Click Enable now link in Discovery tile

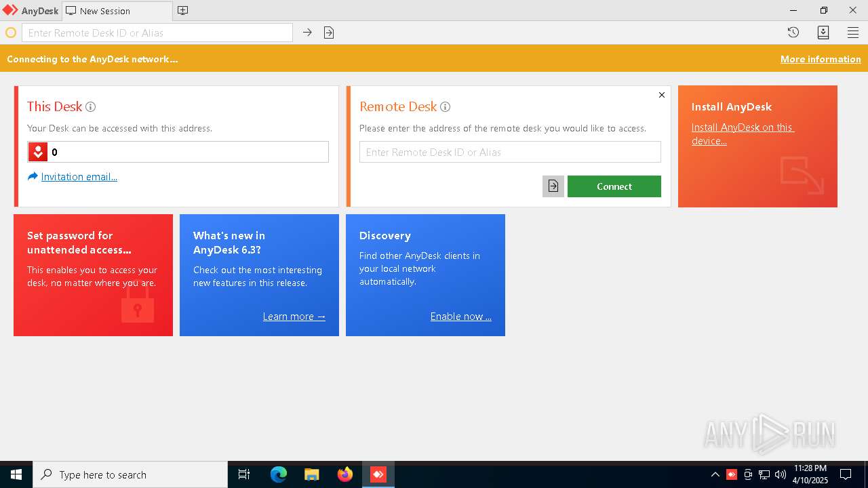461,317
